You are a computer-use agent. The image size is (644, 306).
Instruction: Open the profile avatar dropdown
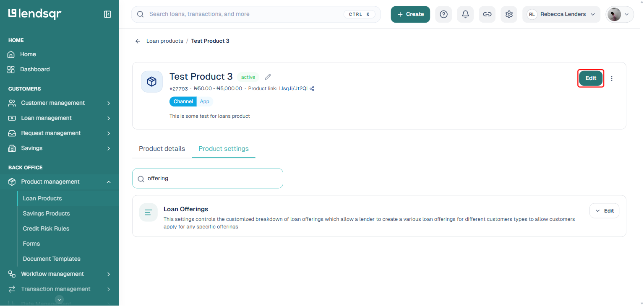point(620,14)
